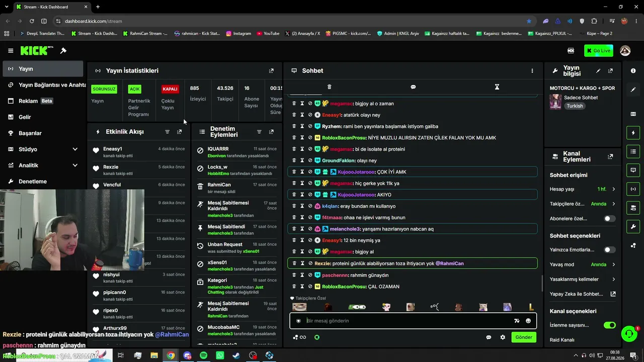Open Raid Kanalı option
The width and height of the screenshot is (644, 362).
[562, 340]
